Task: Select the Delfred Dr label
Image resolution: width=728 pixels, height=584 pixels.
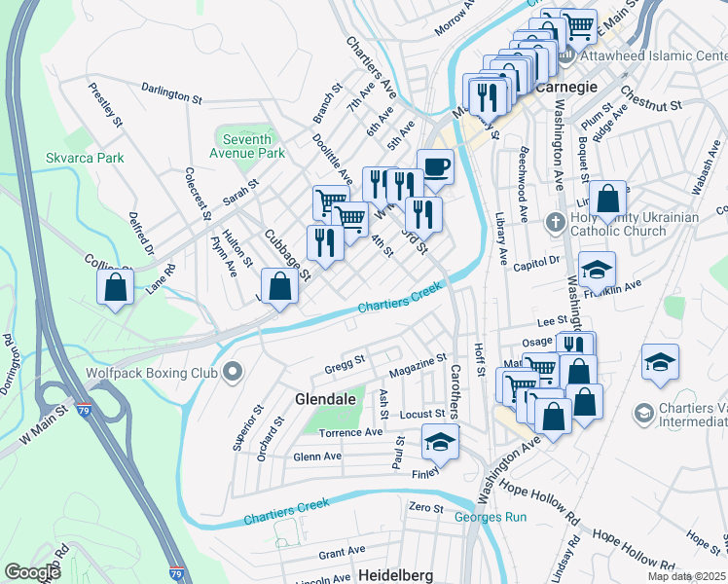Action: coord(141,234)
